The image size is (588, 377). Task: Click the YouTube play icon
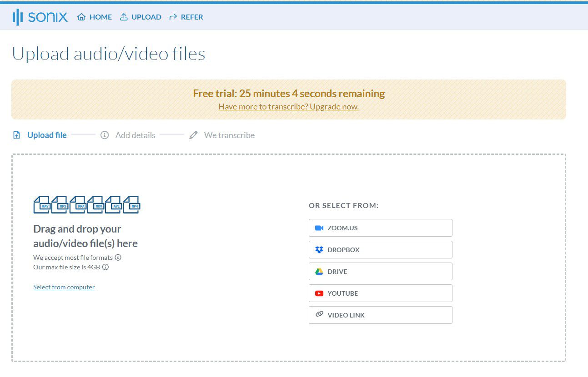coord(318,293)
